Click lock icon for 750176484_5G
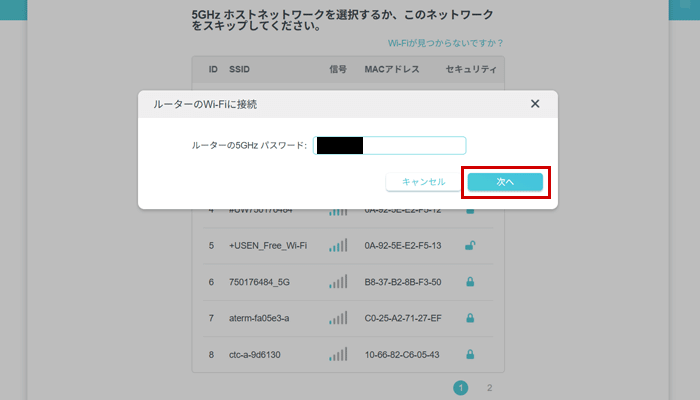Screen dimensions: 700x400 point(470,282)
